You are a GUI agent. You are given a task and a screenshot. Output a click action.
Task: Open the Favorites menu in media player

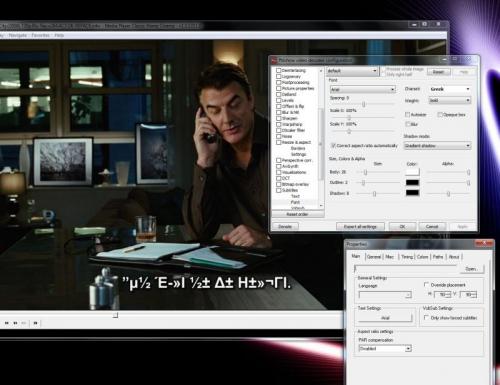pos(40,35)
